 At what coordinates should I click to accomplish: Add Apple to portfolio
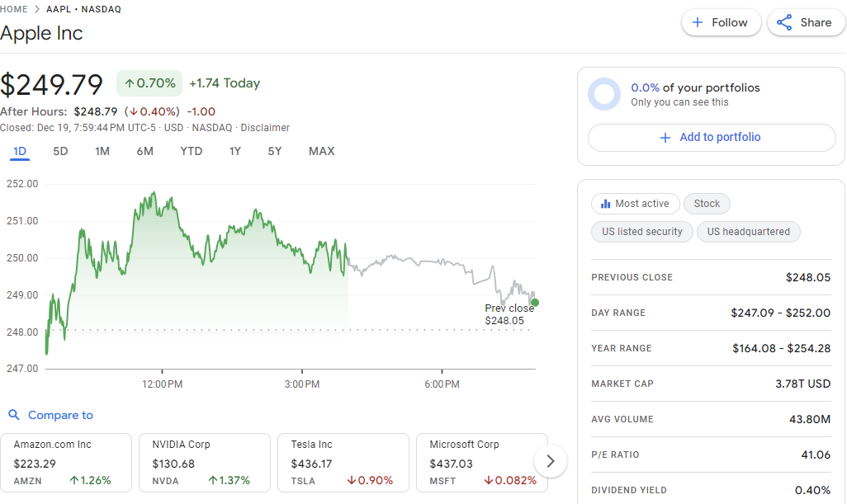point(712,138)
